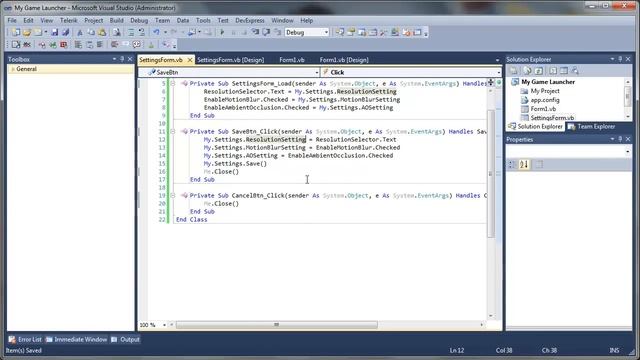This screenshot has width=640, height=360.
Task: Click the editor split-window handle
Action: (491, 82)
